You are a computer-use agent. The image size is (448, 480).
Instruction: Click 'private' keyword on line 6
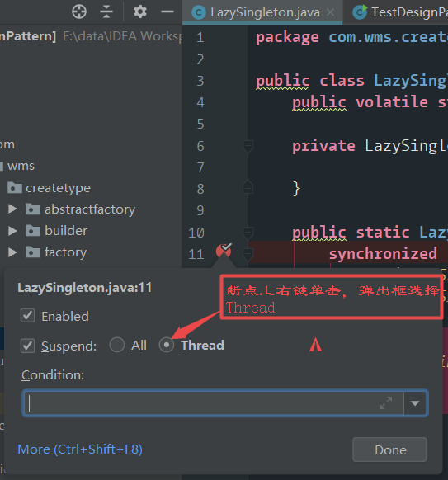[323, 146]
